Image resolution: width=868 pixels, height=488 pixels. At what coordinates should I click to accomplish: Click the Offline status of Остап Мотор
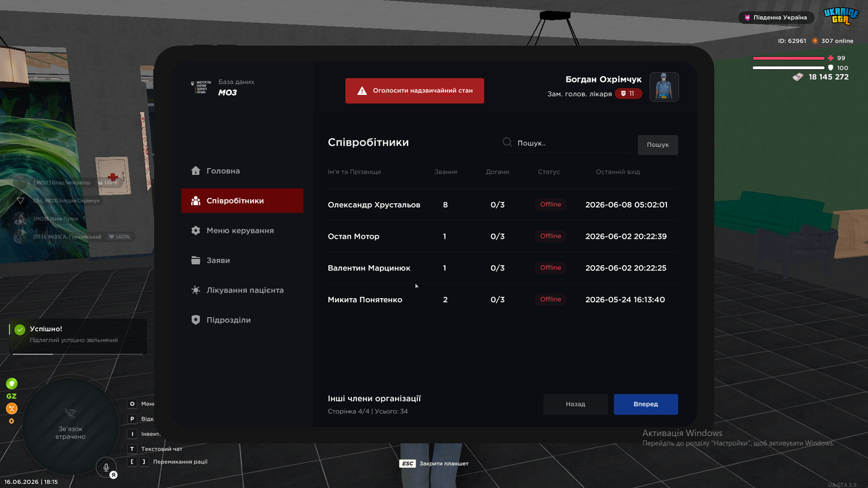click(551, 236)
